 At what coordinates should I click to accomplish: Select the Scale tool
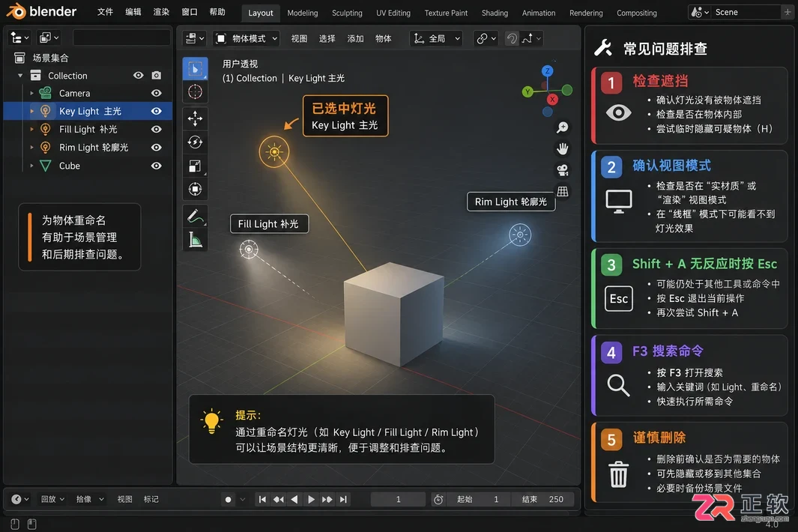(x=195, y=166)
